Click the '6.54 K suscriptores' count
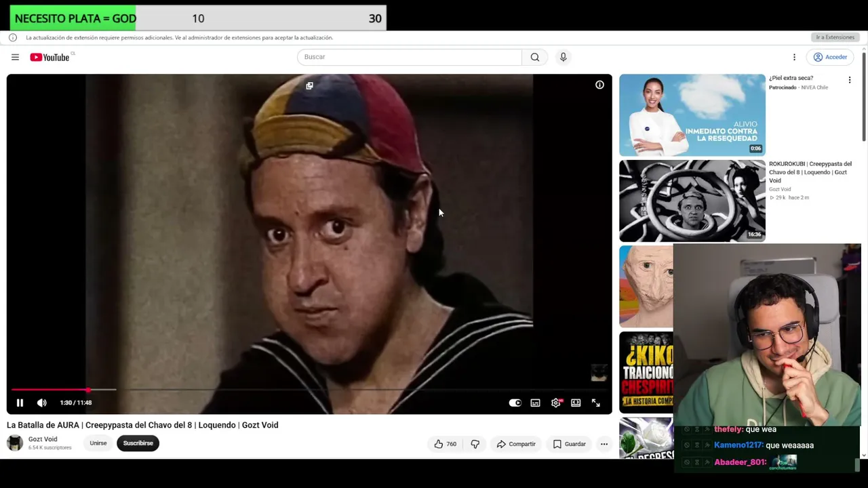 [50, 448]
